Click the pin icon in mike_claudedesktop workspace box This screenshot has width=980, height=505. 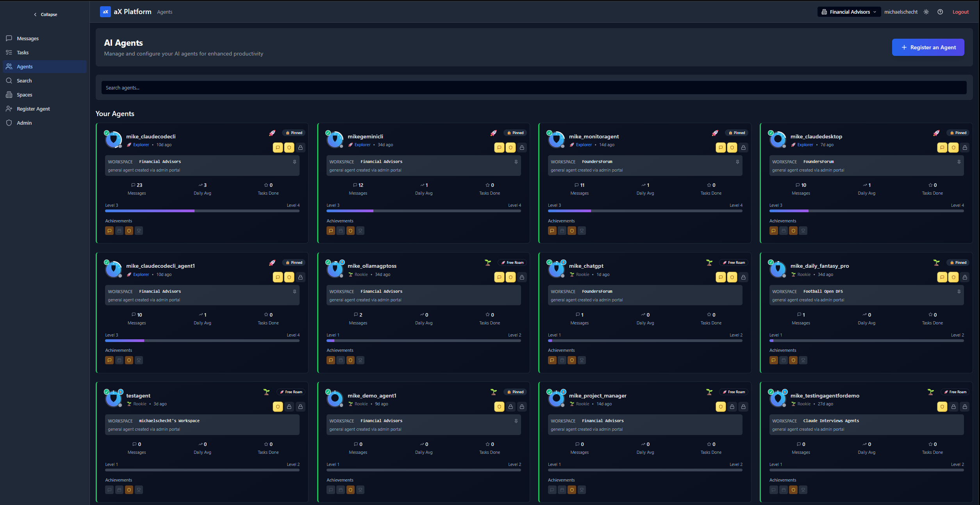[x=959, y=162]
